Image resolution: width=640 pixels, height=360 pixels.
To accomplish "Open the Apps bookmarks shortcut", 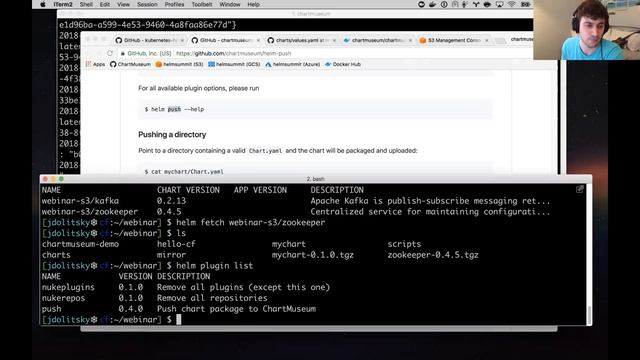I will [x=96, y=64].
